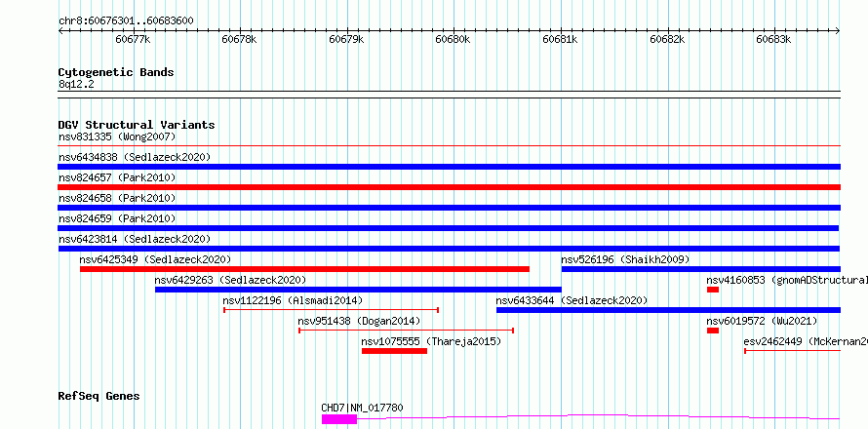Open variant label nsv6429263 (Sedlazeck2020)

(x=230, y=280)
